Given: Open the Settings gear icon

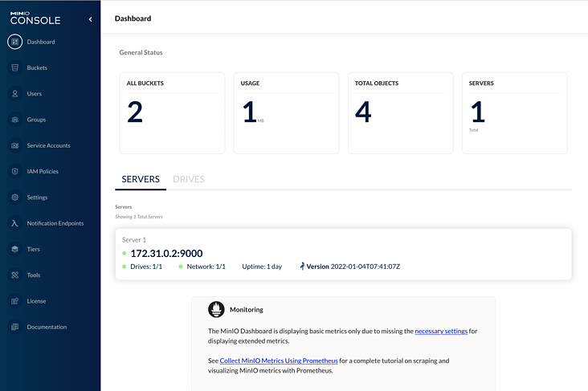Looking at the screenshot, I should pyautogui.click(x=14, y=198).
